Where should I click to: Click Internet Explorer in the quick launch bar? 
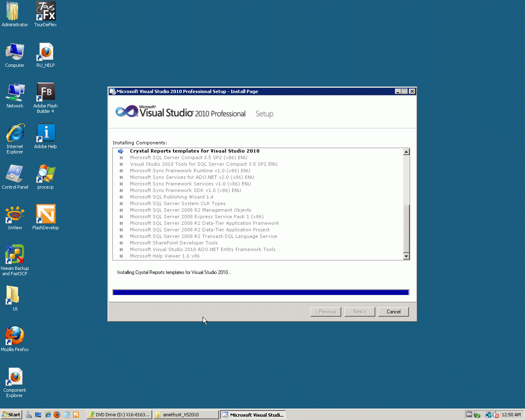(x=48, y=415)
